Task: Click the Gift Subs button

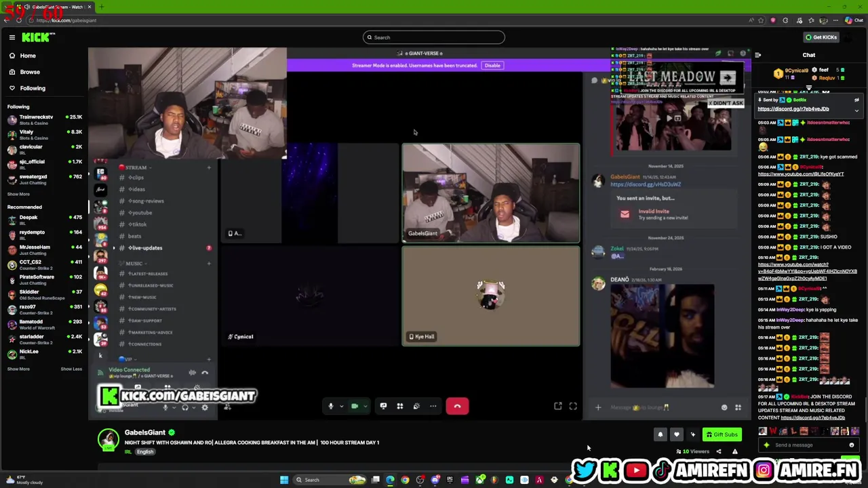Action: (x=722, y=434)
